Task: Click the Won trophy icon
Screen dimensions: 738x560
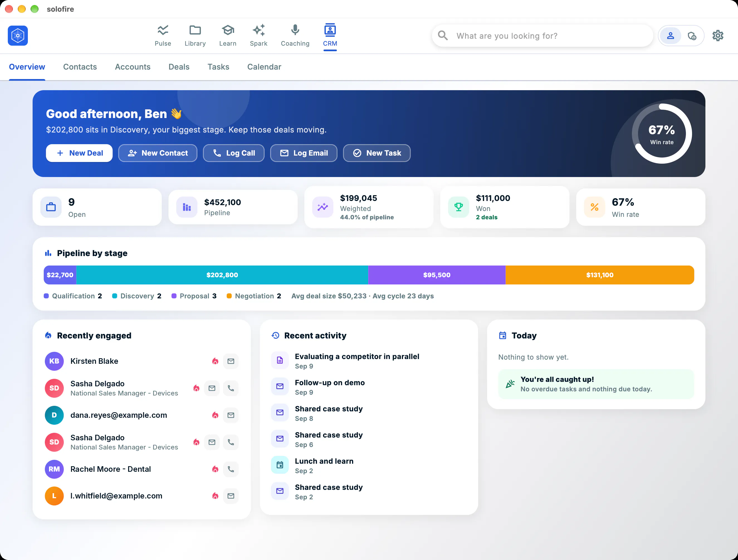Action: (x=458, y=207)
